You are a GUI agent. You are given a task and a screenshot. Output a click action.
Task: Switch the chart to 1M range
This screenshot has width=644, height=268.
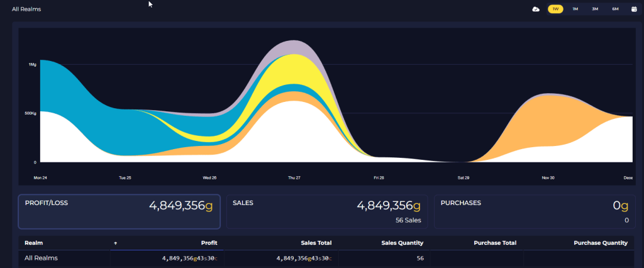(575, 9)
